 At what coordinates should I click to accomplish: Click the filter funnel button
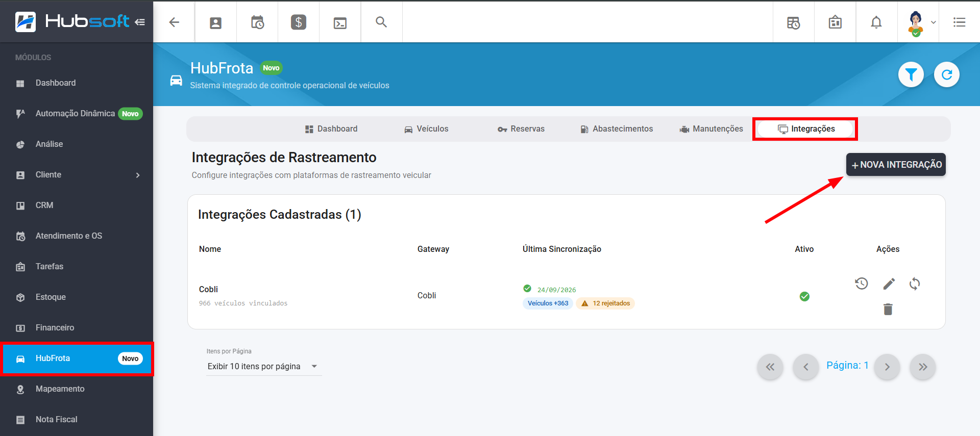pos(911,75)
